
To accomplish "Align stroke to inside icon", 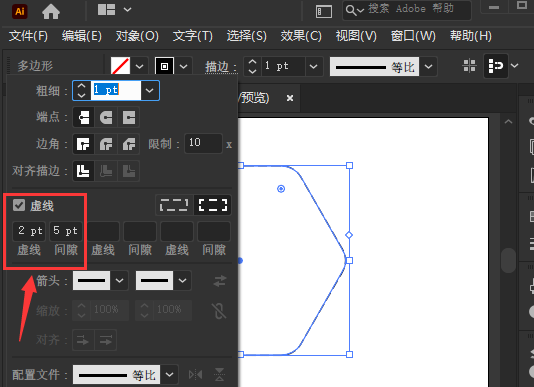I will [x=106, y=171].
